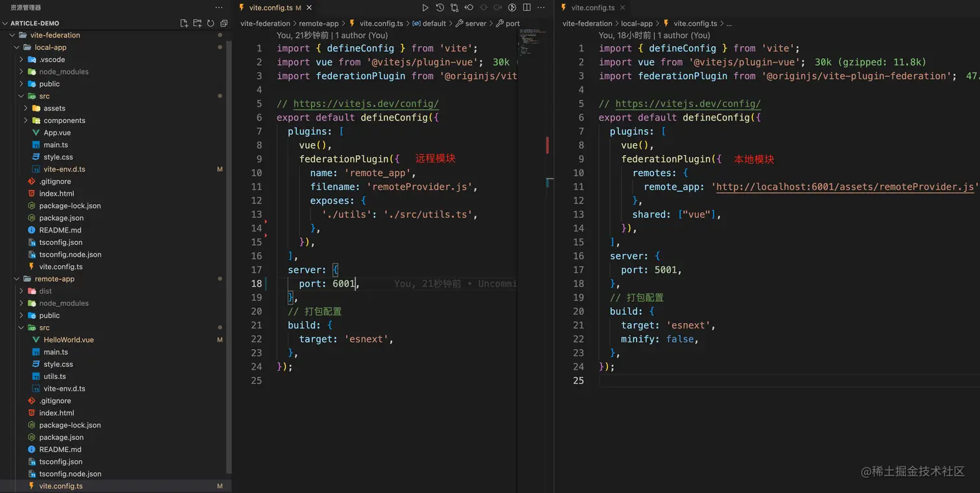Refresh the Explorer with the refresh icon
This screenshot has height=493, width=980.
[211, 23]
